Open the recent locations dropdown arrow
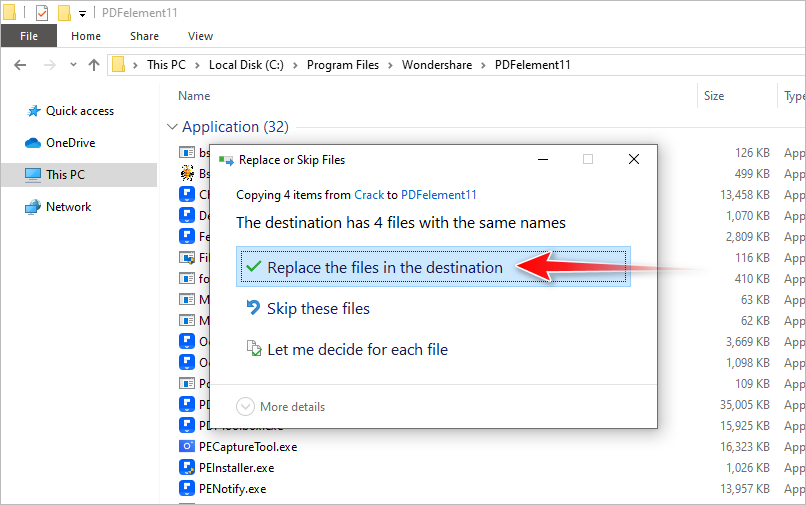Image resolution: width=806 pixels, height=505 pixels. 73,65
